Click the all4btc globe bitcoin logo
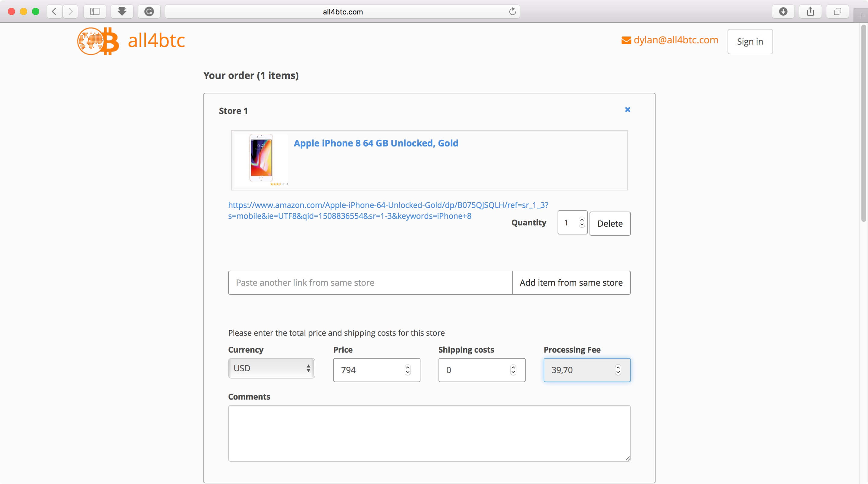 coord(98,41)
